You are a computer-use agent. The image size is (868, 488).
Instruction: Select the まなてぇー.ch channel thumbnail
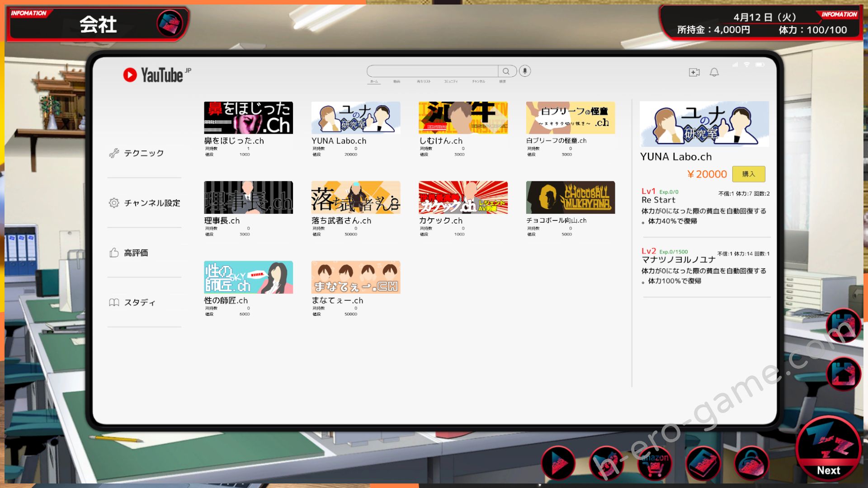click(356, 277)
